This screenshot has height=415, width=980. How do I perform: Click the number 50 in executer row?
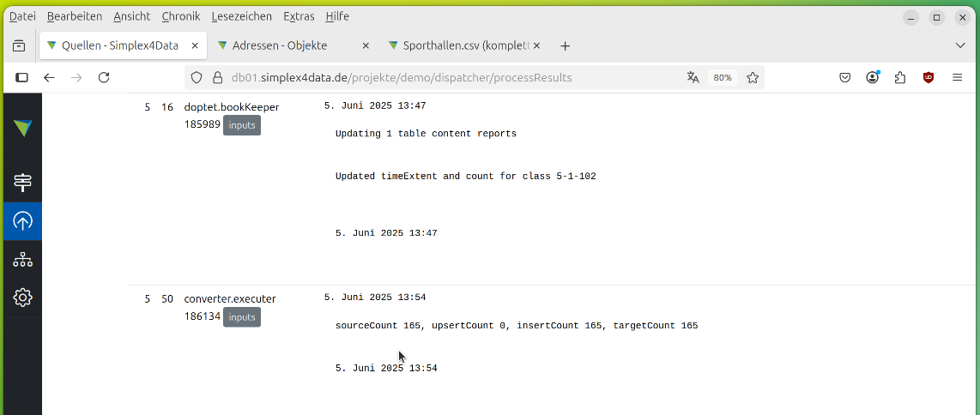166,299
